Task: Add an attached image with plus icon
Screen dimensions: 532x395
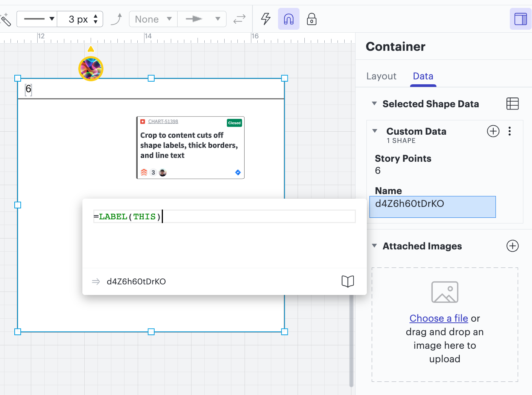Action: pos(512,246)
